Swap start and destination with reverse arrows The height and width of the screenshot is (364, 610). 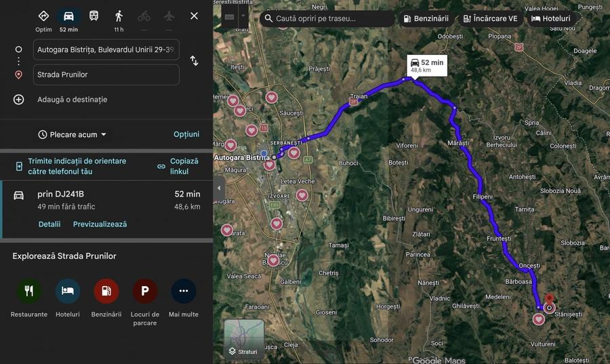[x=194, y=61]
